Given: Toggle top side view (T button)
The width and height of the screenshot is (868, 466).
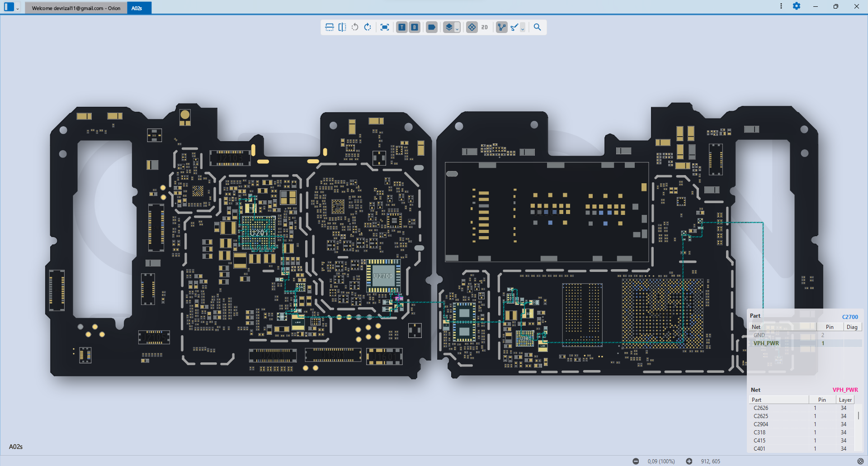Looking at the screenshot, I should [x=401, y=27].
